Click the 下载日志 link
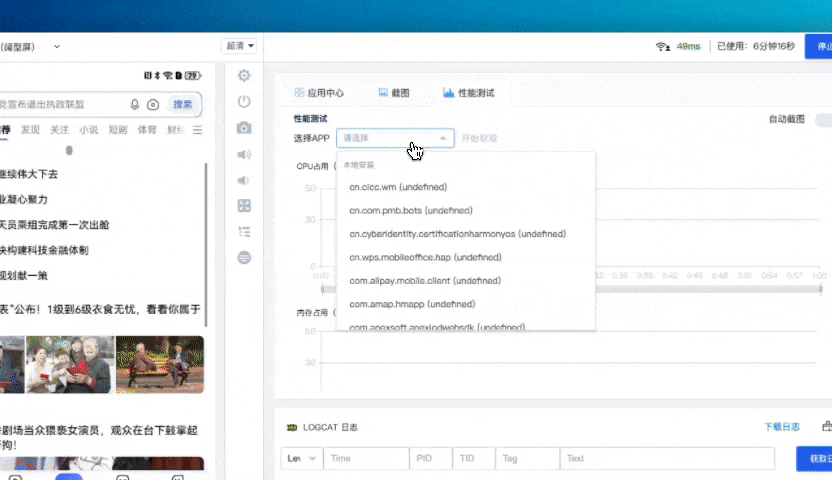Screen dimensions: 832x480 (781, 427)
